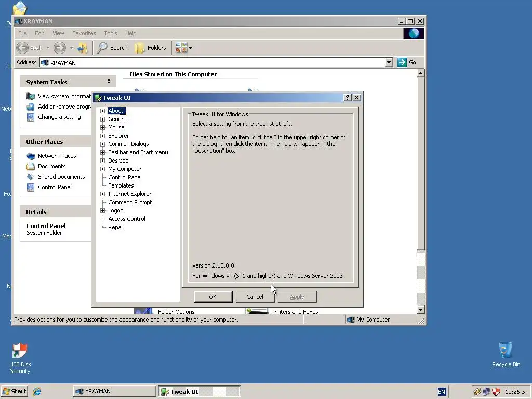The height and width of the screenshot is (399, 532).
Task: Select the Recycle Bin desktop icon
Action: pyautogui.click(x=506, y=355)
